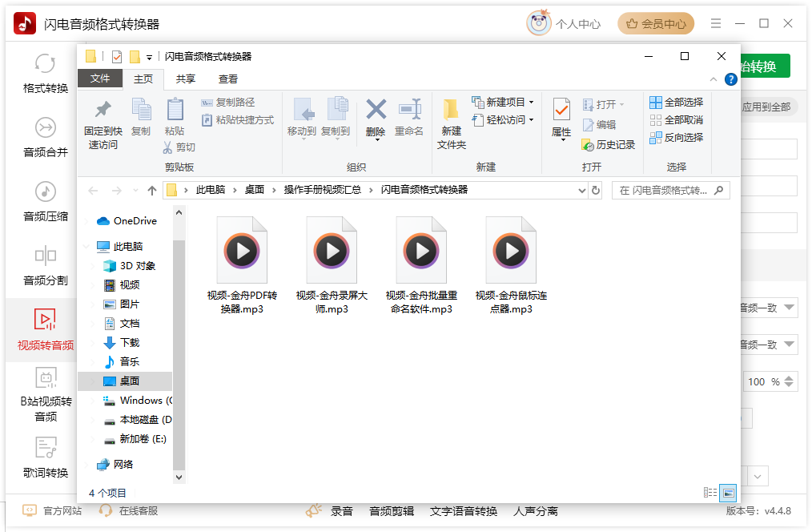Go up one folder level arrow
This screenshot has height=532, width=812.
click(151, 191)
